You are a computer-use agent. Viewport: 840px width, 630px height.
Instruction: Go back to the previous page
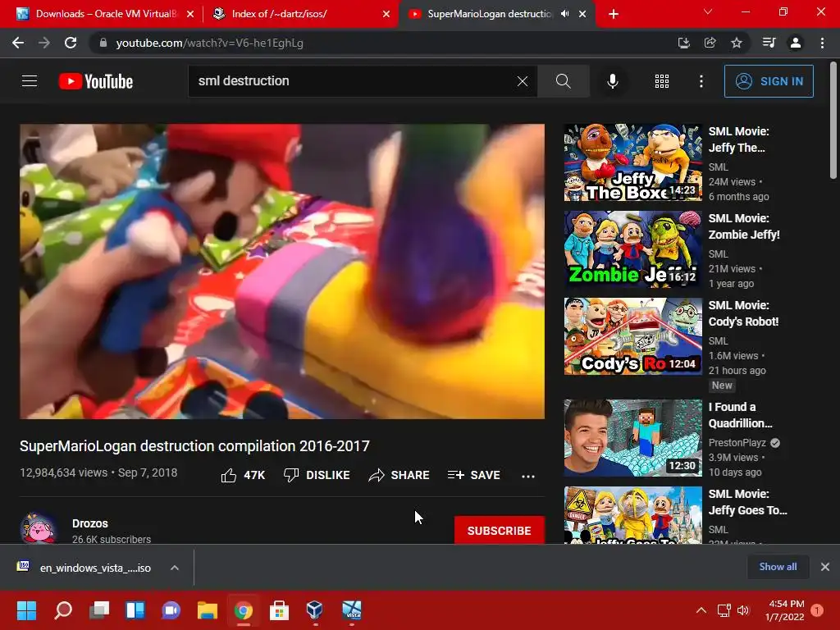coord(18,43)
